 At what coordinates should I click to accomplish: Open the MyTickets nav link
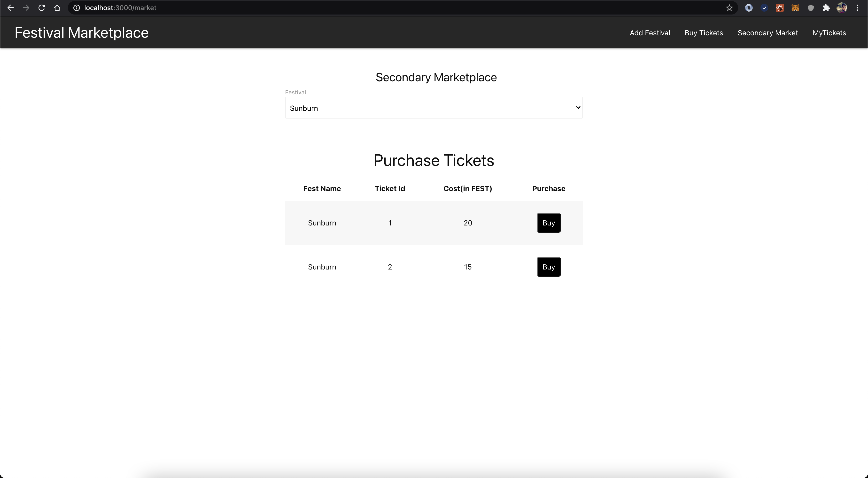pos(829,33)
